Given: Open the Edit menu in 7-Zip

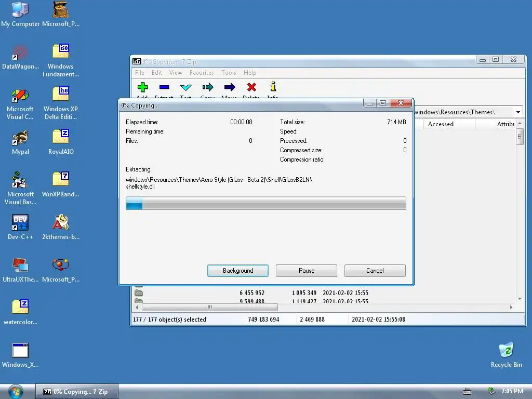Looking at the screenshot, I should [157, 73].
